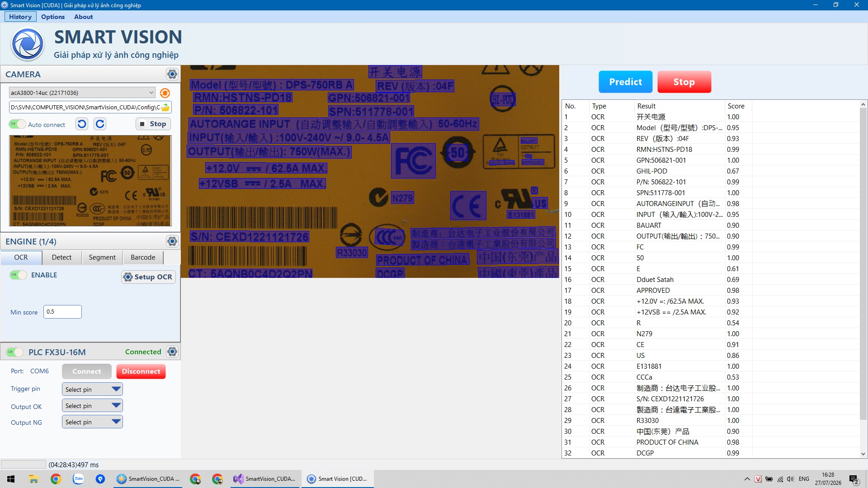Open the ENGINE panel settings gear
The height and width of the screenshot is (488, 868).
point(172,241)
